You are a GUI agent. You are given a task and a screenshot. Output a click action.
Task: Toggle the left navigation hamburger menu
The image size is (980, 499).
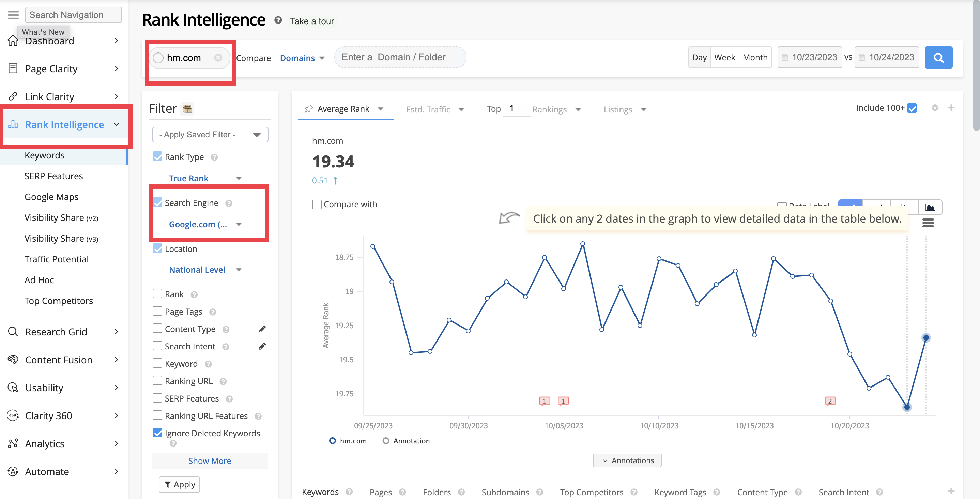click(13, 15)
